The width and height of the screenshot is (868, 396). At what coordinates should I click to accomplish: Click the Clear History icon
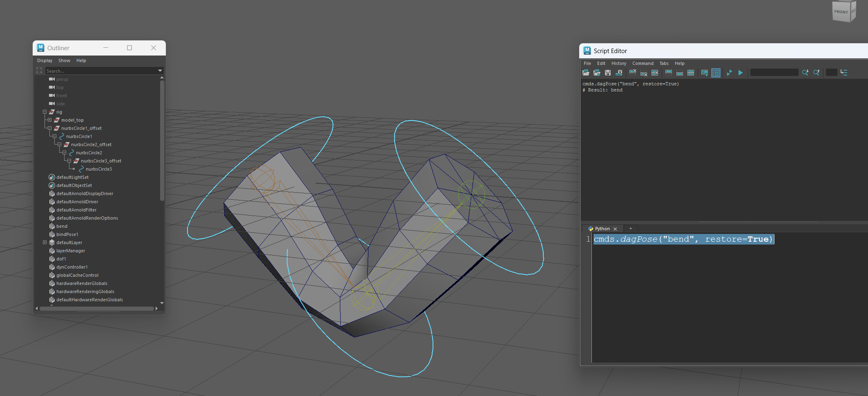[x=633, y=73]
